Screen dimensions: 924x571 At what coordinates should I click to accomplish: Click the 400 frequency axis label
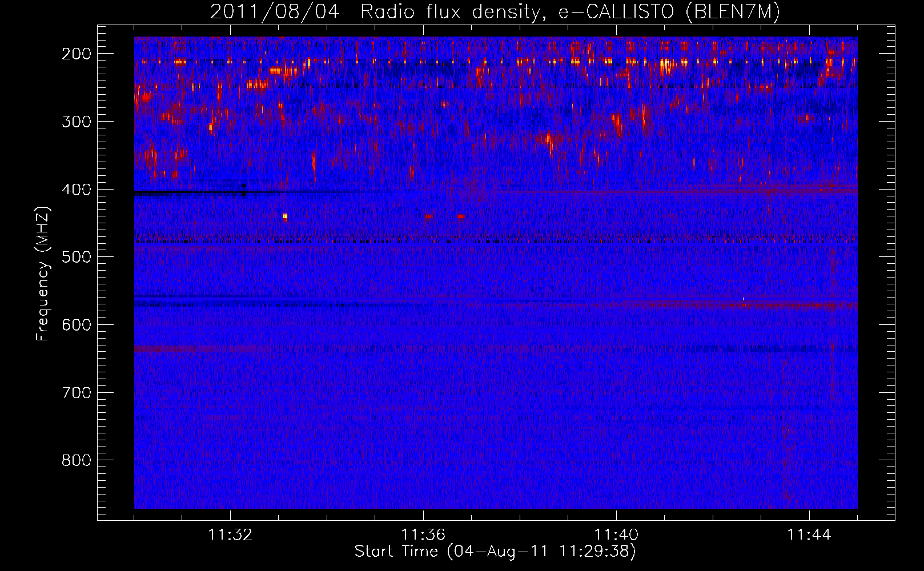tap(77, 190)
